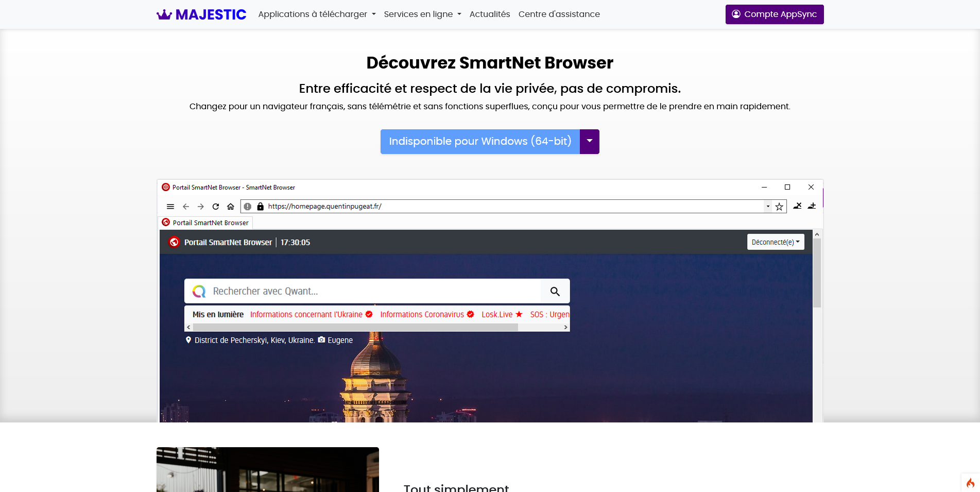Click the location pin icon near Kiev caption
This screenshot has height=492, width=980.
[x=188, y=340]
